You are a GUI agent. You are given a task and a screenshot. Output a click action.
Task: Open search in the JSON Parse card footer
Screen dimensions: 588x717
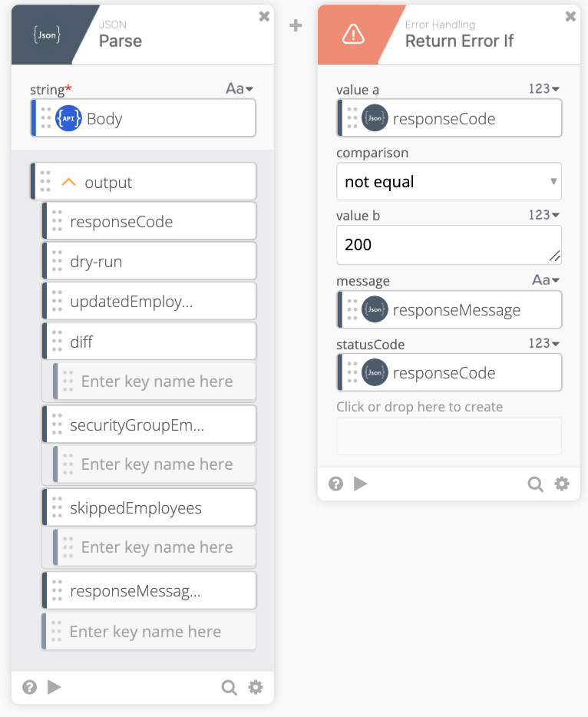(x=229, y=687)
